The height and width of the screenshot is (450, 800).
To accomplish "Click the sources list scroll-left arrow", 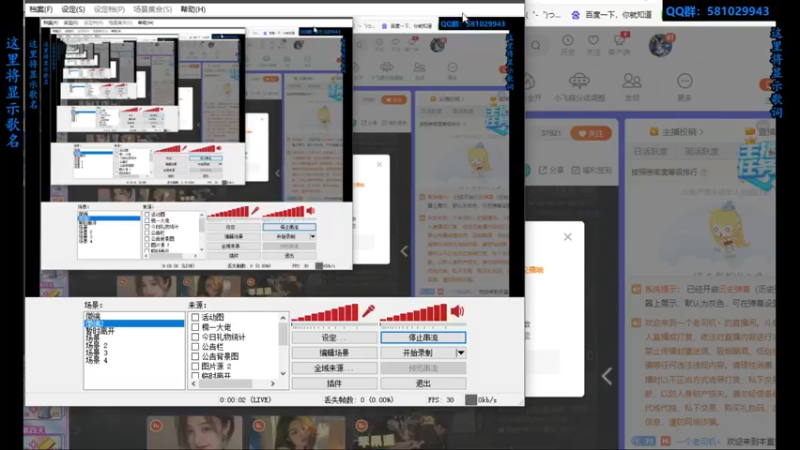I will tap(193, 384).
